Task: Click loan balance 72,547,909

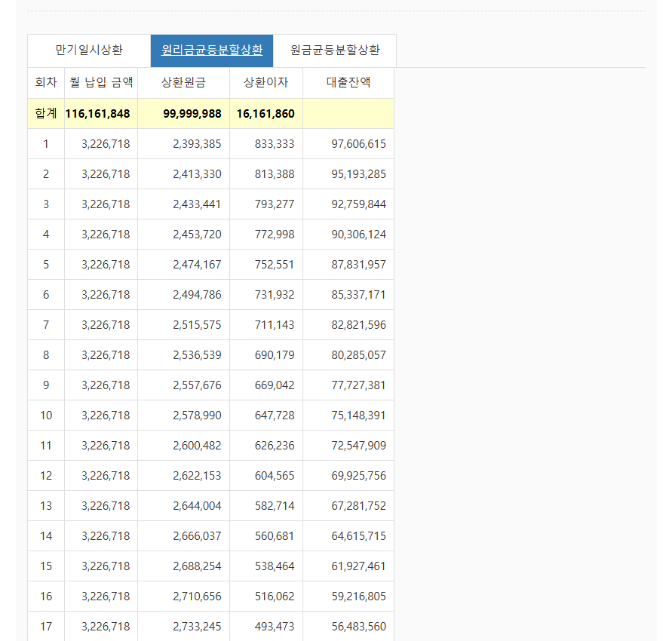Action: tap(359, 446)
